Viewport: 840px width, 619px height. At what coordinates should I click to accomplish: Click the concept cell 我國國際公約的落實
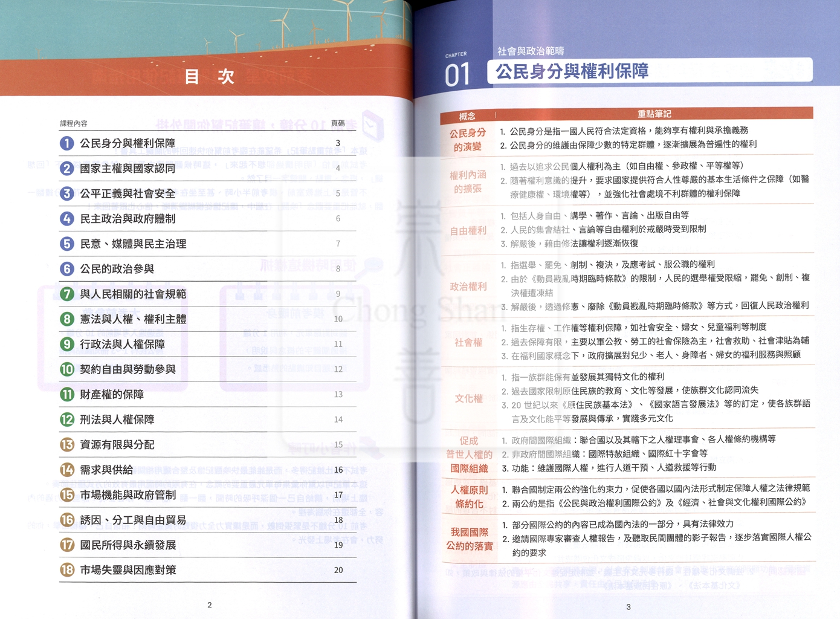click(x=470, y=539)
